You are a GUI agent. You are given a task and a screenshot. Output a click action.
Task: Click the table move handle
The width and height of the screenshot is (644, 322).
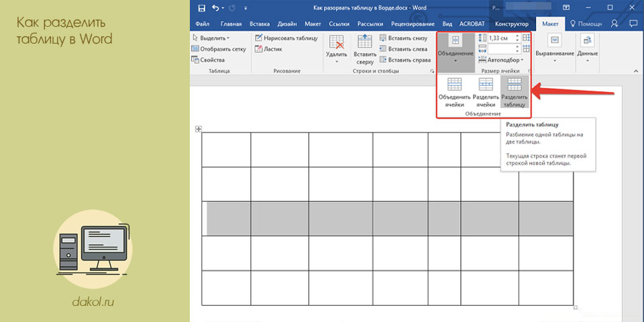(199, 129)
